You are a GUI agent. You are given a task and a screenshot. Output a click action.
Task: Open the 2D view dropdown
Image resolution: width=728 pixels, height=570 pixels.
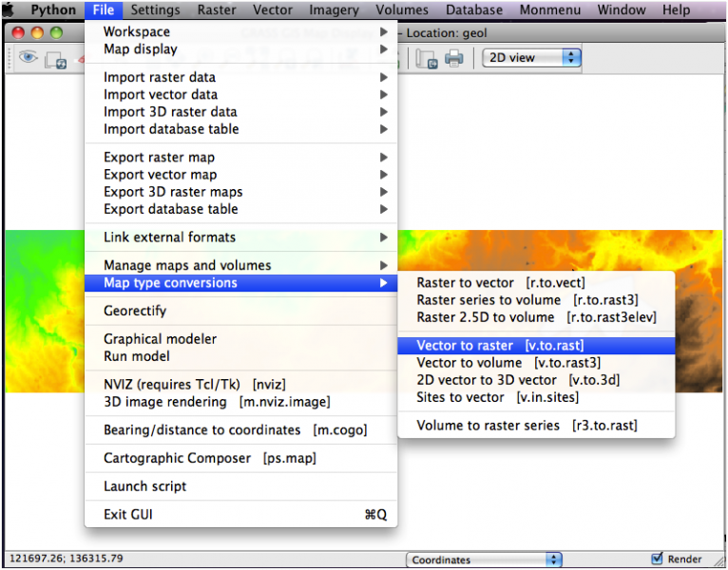coord(531,57)
